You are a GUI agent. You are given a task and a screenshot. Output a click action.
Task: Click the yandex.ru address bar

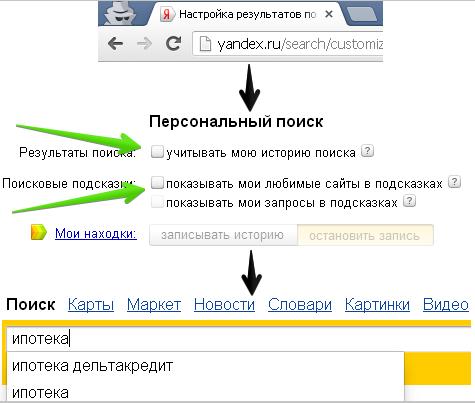288,44
